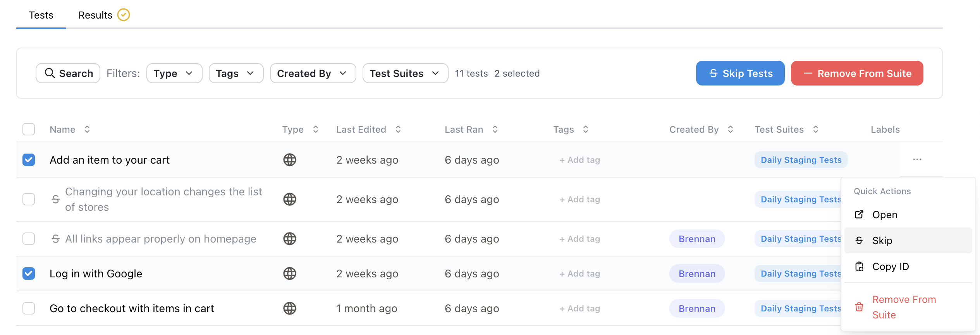The image size is (980, 335).
Task: Click skipped strikethrough icon beside 'Changing your location'
Action: point(56,199)
